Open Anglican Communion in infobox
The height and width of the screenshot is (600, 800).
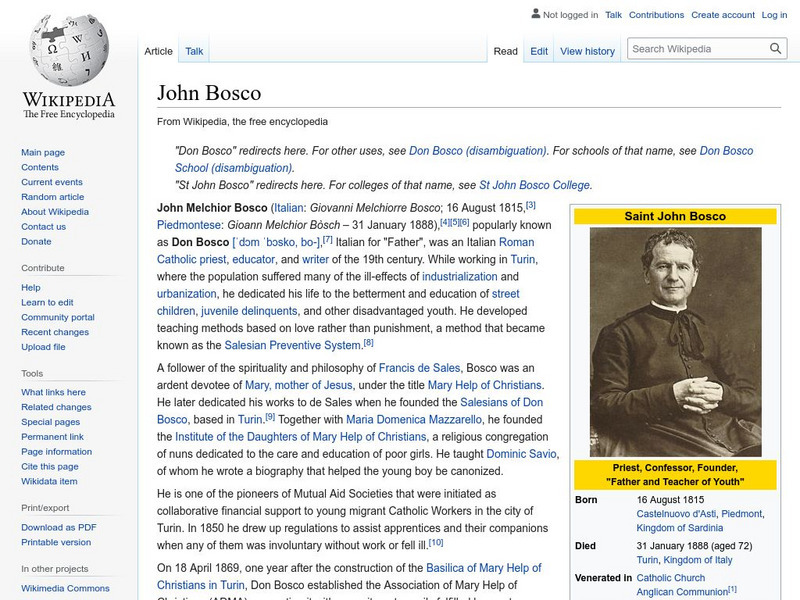coord(682,592)
